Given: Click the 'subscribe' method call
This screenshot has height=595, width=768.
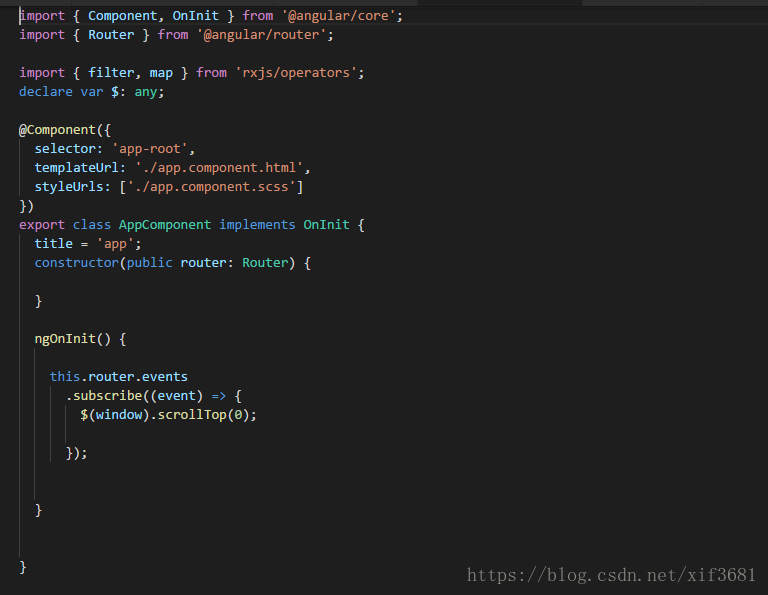Looking at the screenshot, I should point(107,396).
